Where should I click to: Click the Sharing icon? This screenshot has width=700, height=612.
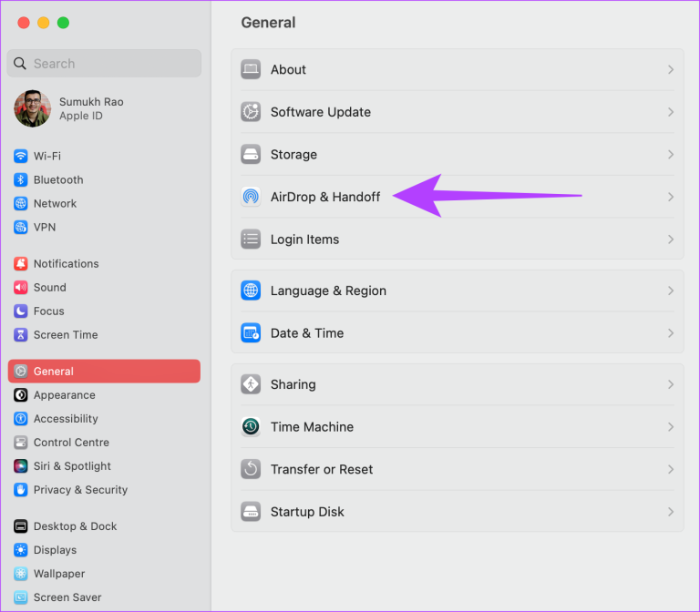251,384
